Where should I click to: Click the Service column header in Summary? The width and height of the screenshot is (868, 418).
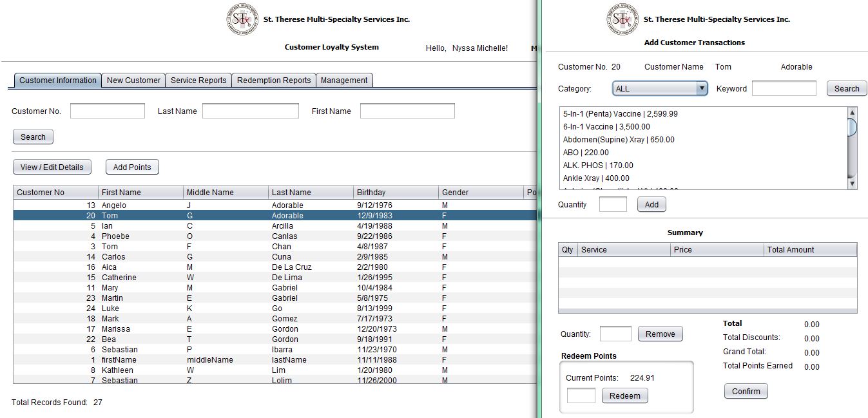(624, 249)
